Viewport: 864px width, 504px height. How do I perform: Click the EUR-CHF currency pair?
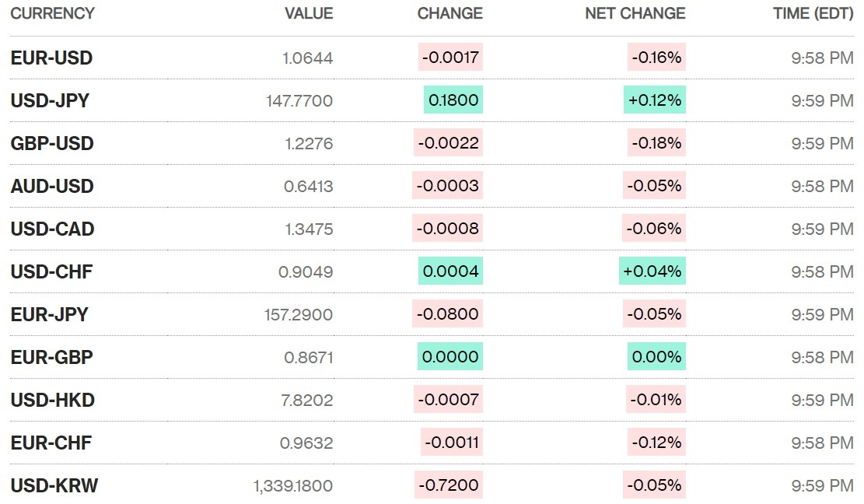51,443
